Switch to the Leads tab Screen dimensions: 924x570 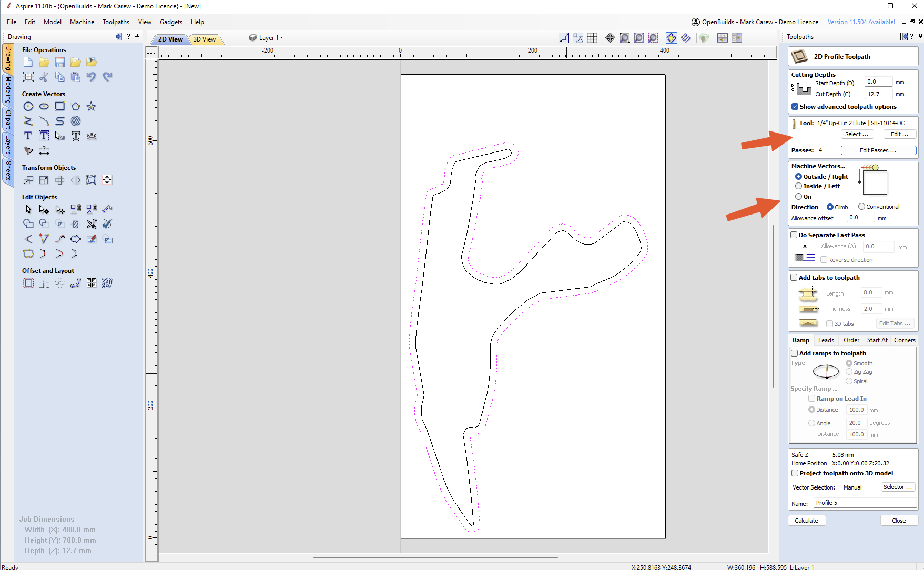click(x=826, y=340)
